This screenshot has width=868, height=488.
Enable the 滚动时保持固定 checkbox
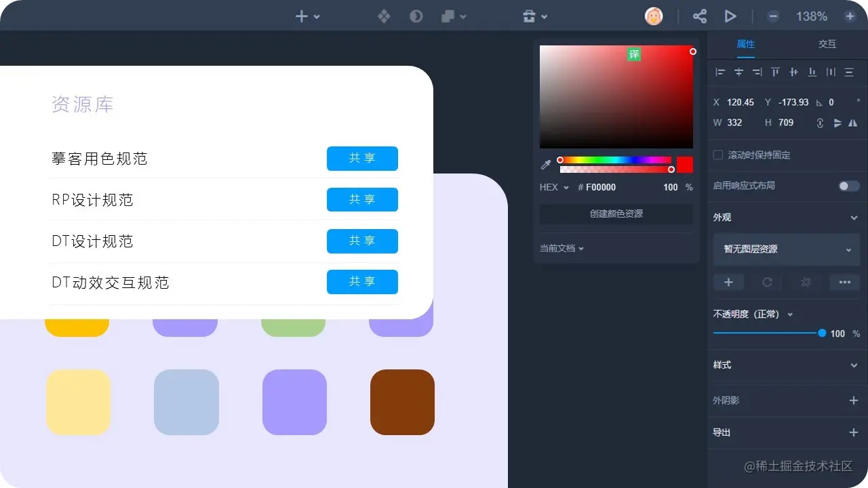coord(718,155)
